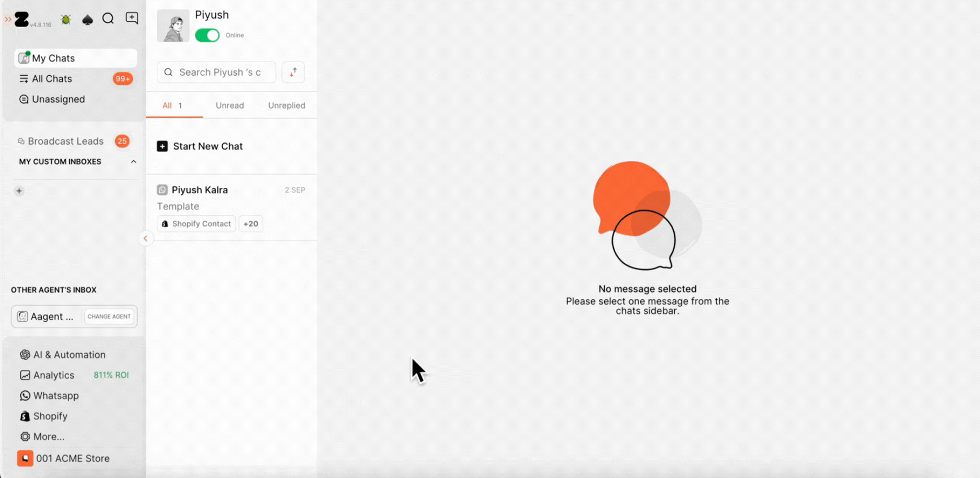Focus the Search Piyush's chats field
980x478 pixels.
216,72
